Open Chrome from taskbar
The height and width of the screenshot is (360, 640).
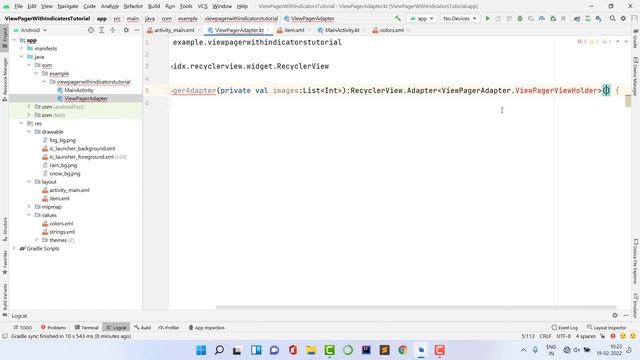(x=403, y=350)
